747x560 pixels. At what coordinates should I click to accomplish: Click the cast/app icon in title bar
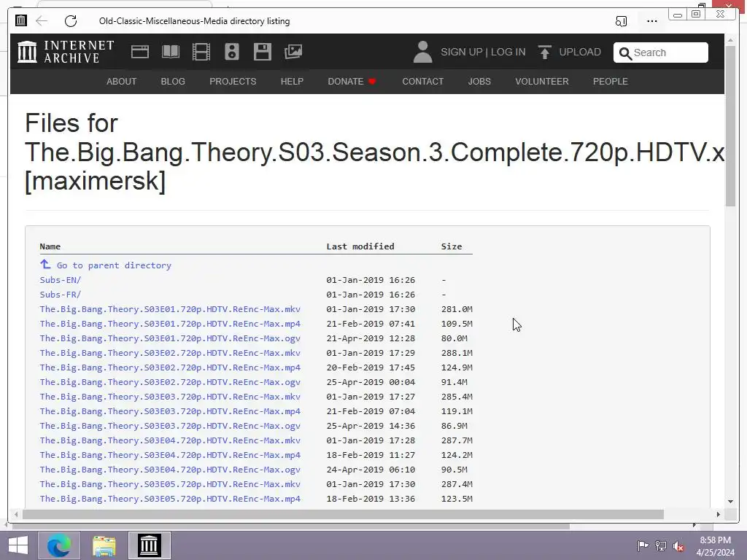621,21
